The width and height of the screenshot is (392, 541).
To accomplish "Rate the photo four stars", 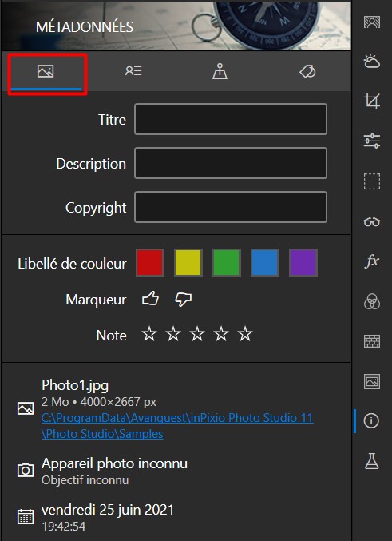I will [221, 334].
